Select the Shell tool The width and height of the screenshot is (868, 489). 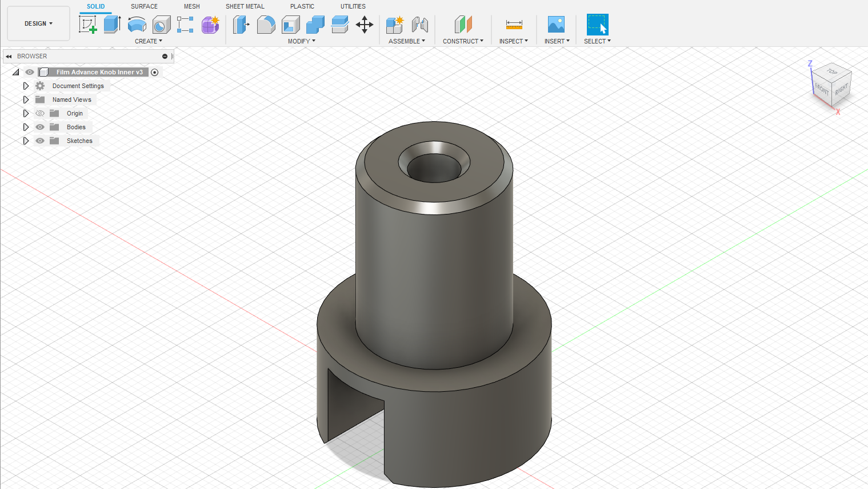coord(291,25)
